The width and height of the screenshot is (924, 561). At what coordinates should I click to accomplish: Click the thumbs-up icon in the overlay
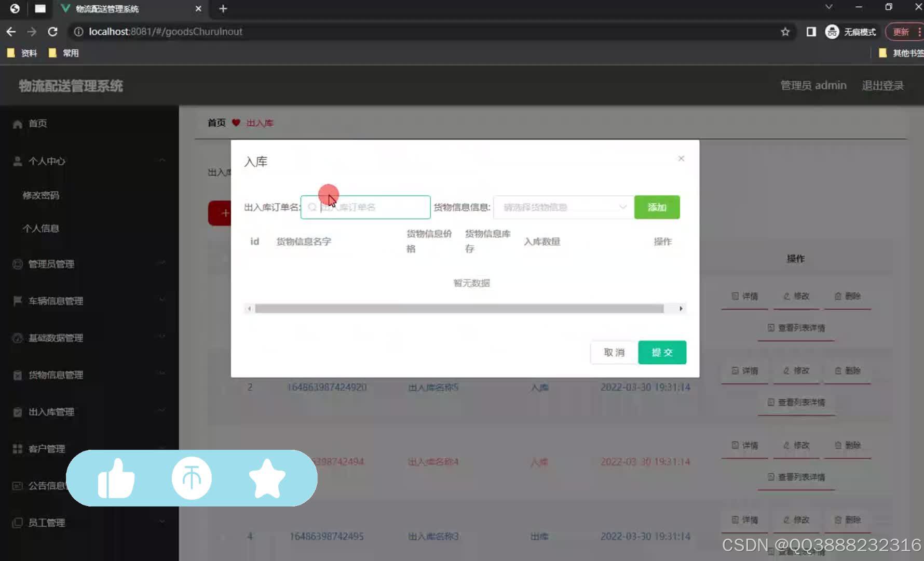click(x=116, y=477)
